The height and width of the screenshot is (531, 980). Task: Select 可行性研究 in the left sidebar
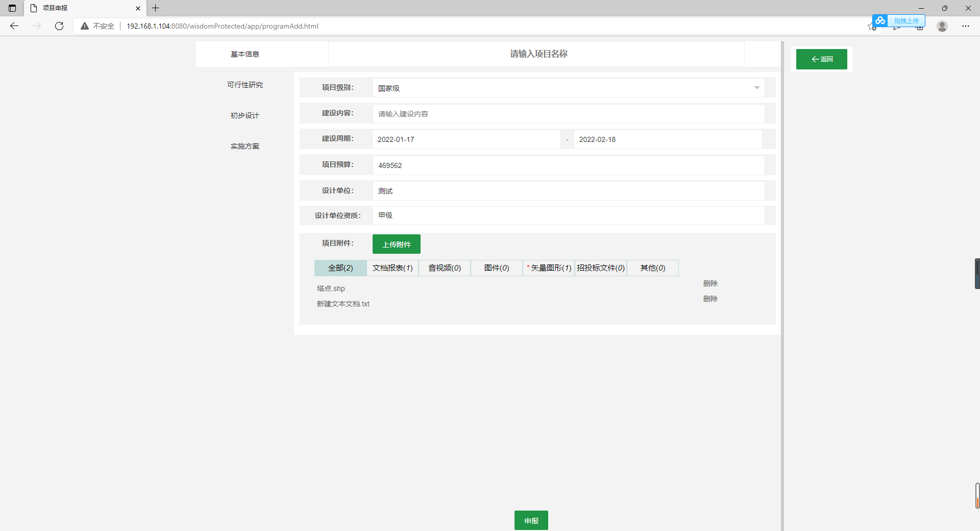point(245,85)
